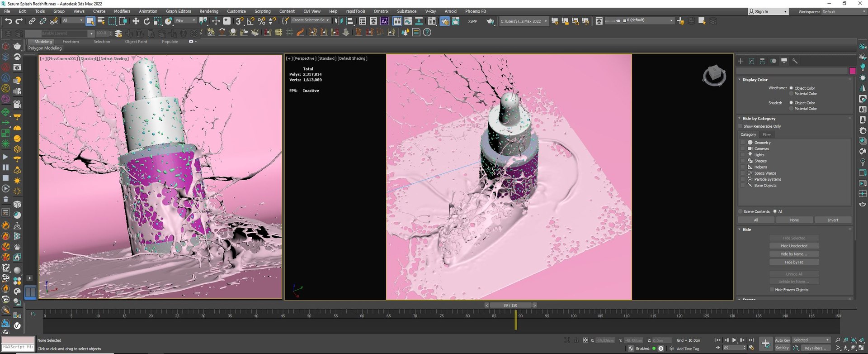Click the Select by Name list icon
Image resolution: width=868 pixels, height=354 pixels.
click(101, 21)
